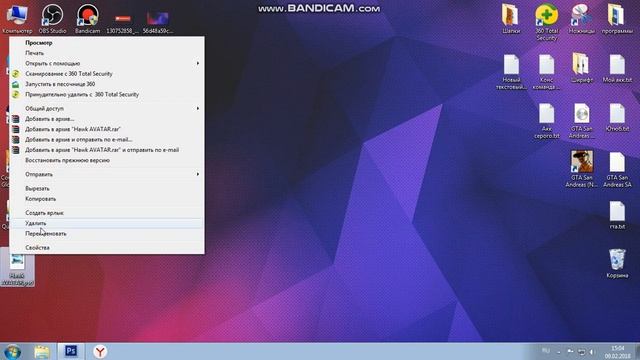Screen dimensions: 640x360
Task: Open GTA San Andreas shortcut with character portrait
Action: [582, 169]
